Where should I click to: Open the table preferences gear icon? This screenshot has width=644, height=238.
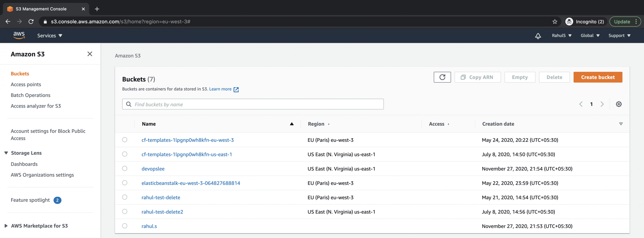pyautogui.click(x=619, y=104)
